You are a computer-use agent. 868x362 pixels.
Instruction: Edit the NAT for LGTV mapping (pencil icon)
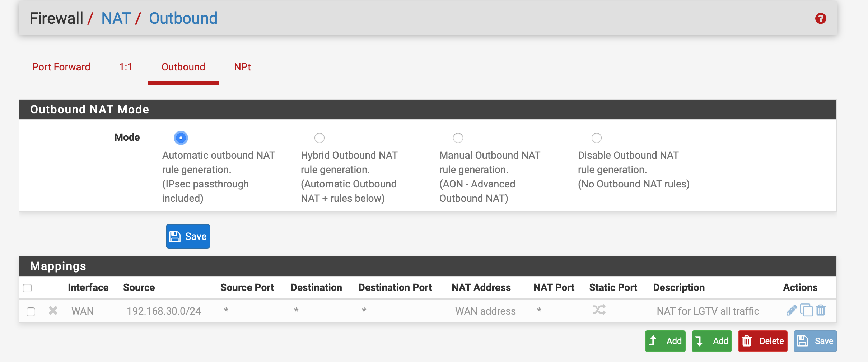tap(791, 310)
